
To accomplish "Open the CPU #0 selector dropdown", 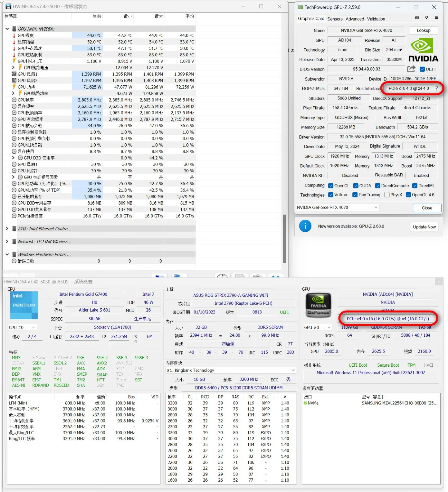I will [22, 327].
